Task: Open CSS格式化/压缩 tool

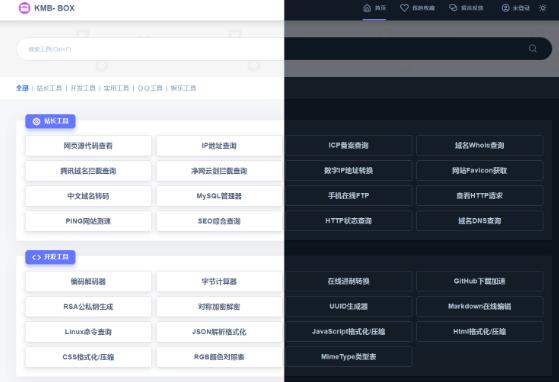Action: 88,357
